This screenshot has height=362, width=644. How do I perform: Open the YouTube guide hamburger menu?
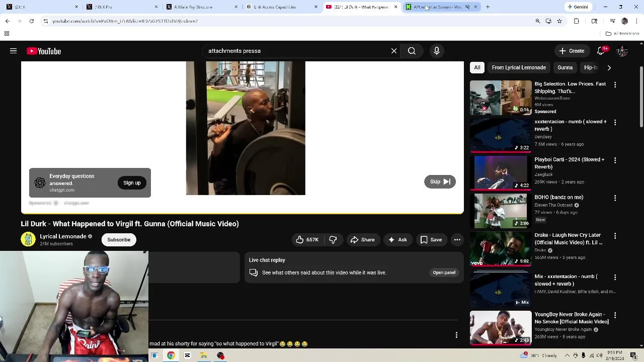(14, 51)
